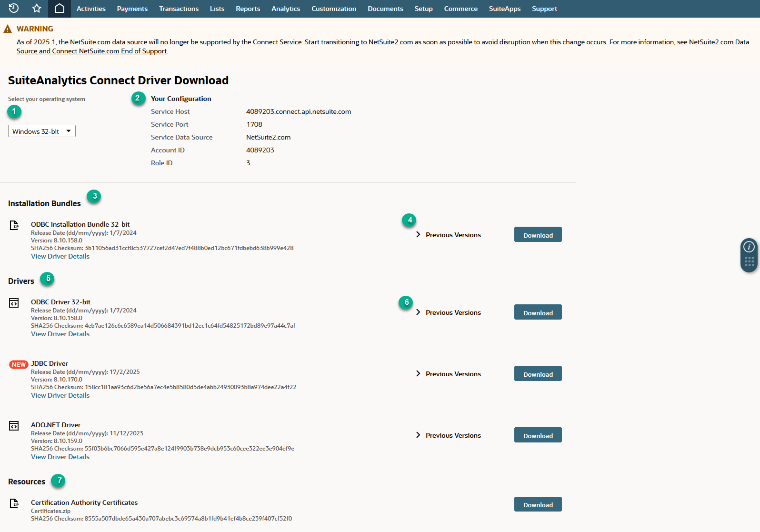Click the ODBC Driver 32-bit code icon
The height and width of the screenshot is (532, 760).
(x=14, y=303)
